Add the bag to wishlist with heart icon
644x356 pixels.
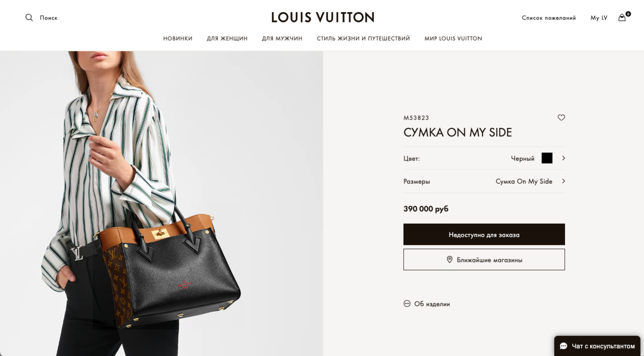coord(561,118)
